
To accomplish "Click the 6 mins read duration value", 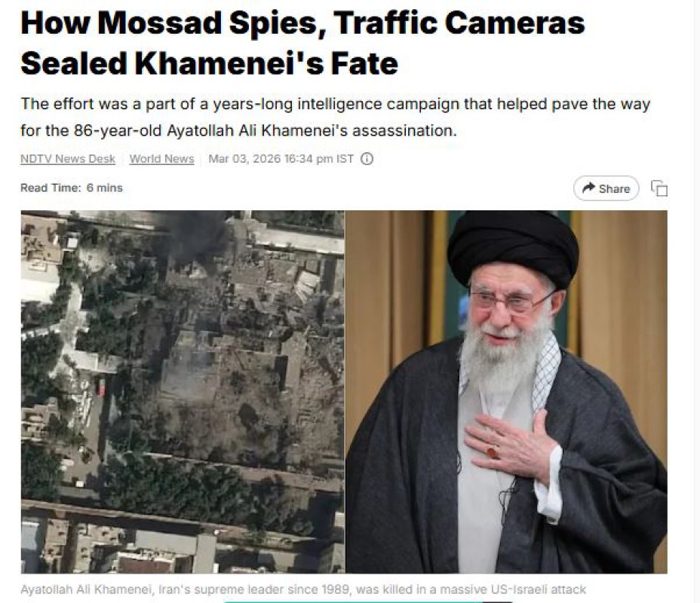I will click(x=104, y=188).
